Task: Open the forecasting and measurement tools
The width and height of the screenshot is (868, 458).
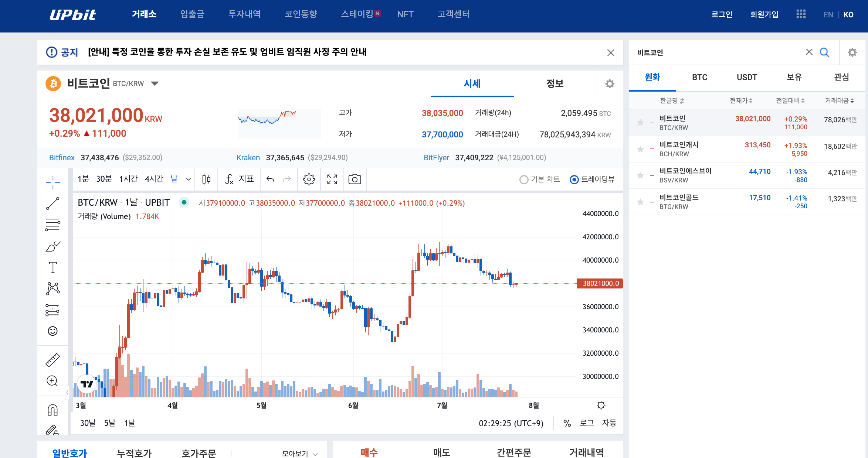Action: tap(53, 310)
